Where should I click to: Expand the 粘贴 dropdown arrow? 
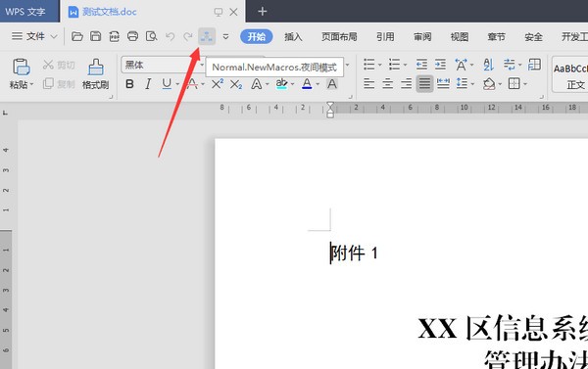(x=31, y=84)
